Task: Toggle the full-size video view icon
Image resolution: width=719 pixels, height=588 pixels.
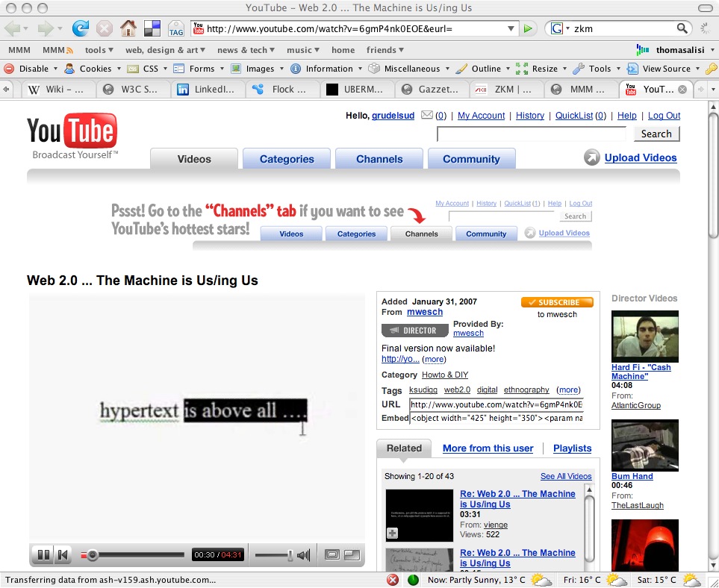Action: pos(351,554)
